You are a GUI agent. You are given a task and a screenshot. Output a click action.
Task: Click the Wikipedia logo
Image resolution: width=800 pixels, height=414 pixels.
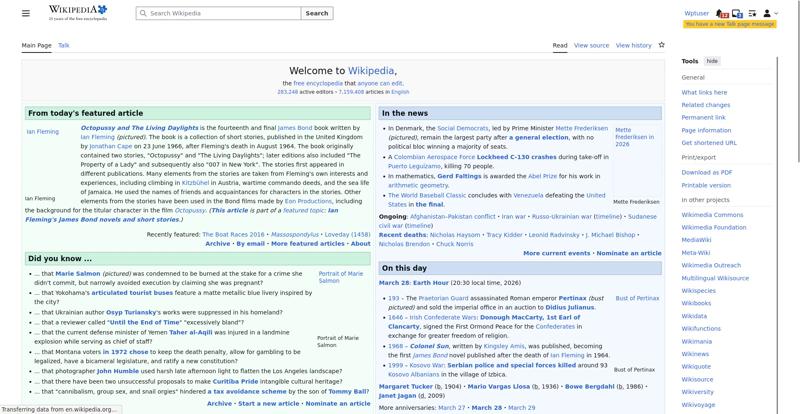point(78,13)
